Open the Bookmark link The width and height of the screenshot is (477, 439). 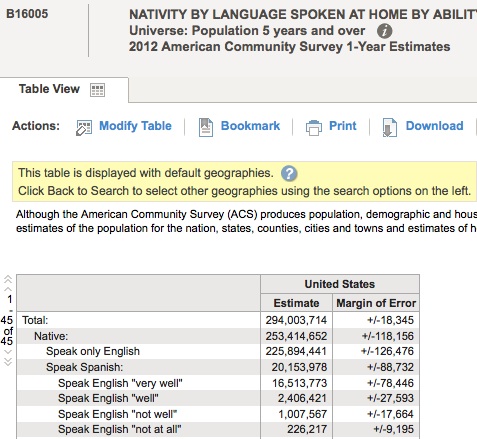250,126
